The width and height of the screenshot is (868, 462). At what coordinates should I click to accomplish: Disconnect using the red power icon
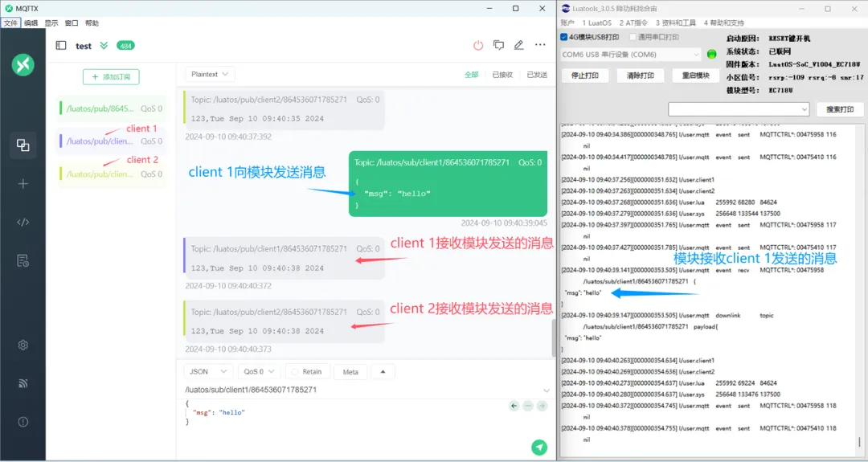478,45
